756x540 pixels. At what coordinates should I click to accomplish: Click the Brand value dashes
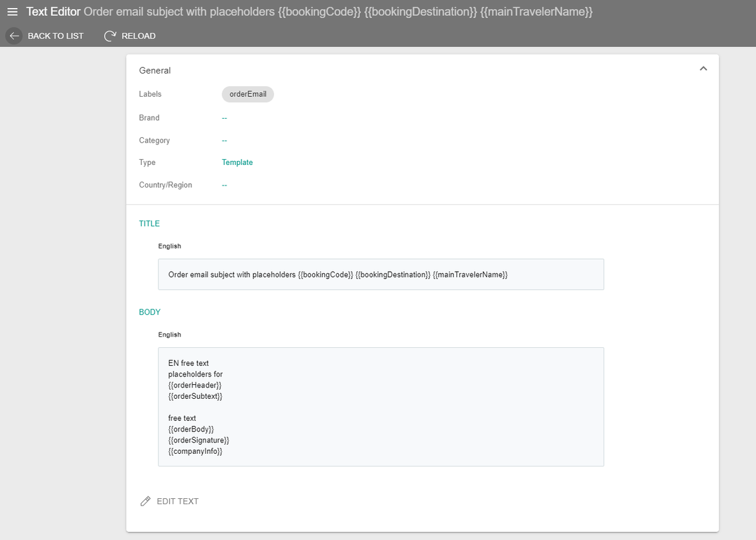tap(224, 117)
